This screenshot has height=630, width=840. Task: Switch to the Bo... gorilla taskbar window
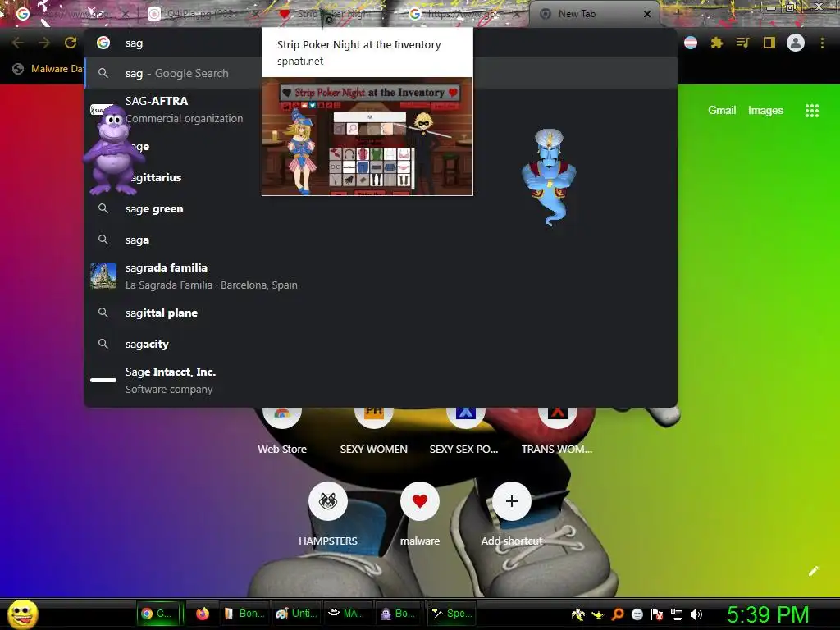pos(399,614)
